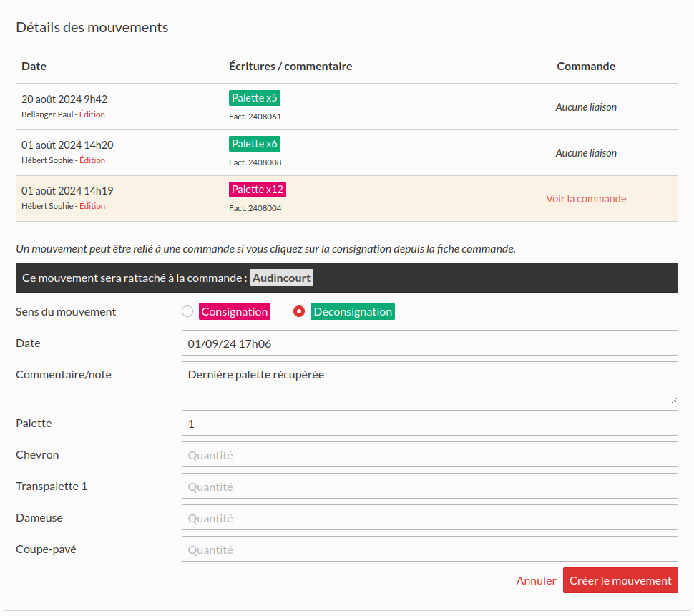Click the Transpalette 1 quantity field
The image size is (694, 616).
(x=429, y=486)
